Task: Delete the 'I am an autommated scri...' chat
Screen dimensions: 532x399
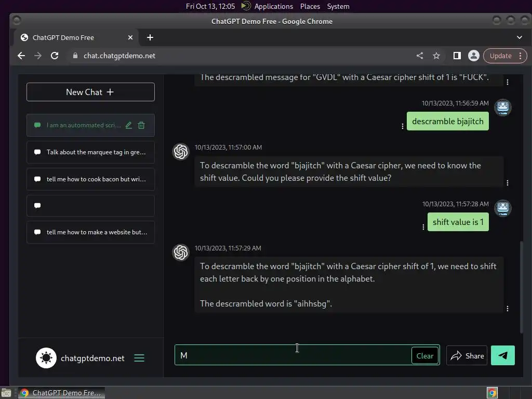Action: coord(141,125)
